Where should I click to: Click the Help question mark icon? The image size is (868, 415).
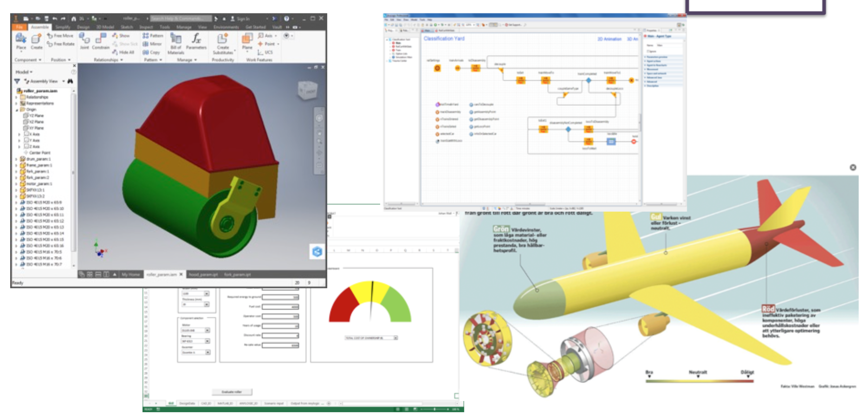click(x=286, y=19)
